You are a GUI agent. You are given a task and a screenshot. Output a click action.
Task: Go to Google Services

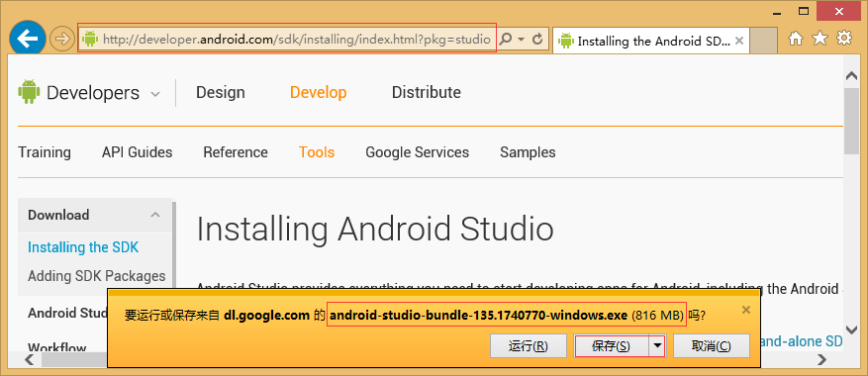click(x=418, y=152)
